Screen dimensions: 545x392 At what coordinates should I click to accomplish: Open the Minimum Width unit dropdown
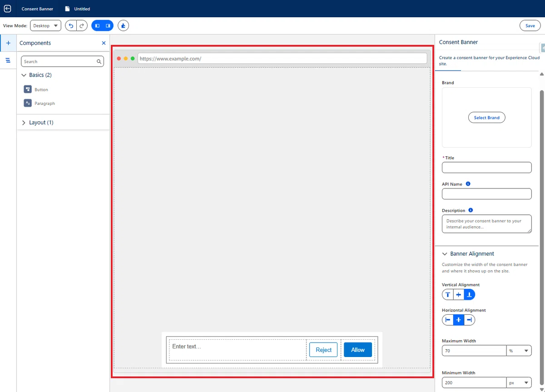click(519, 382)
